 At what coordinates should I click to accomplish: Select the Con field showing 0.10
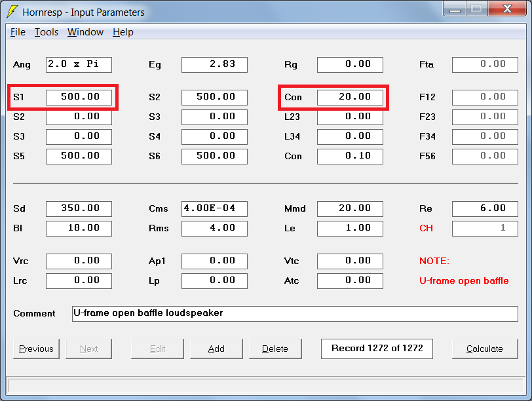[x=350, y=157]
